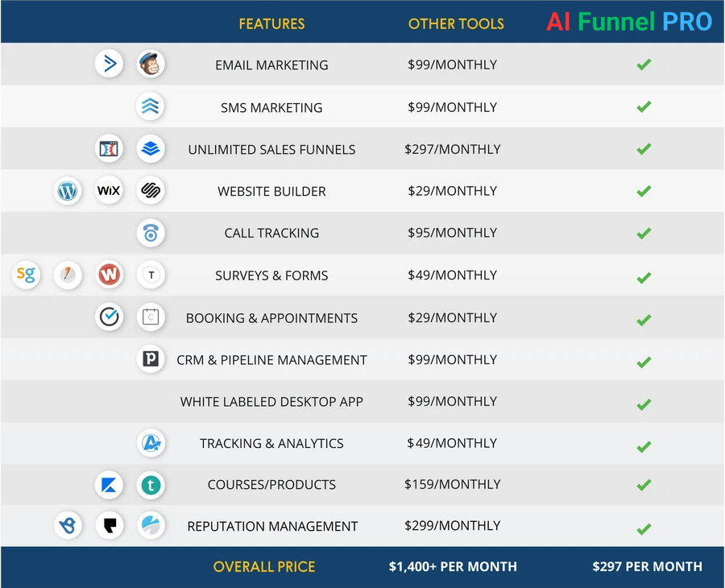
Task: Click the Pipedrive P icon
Action: [151, 358]
